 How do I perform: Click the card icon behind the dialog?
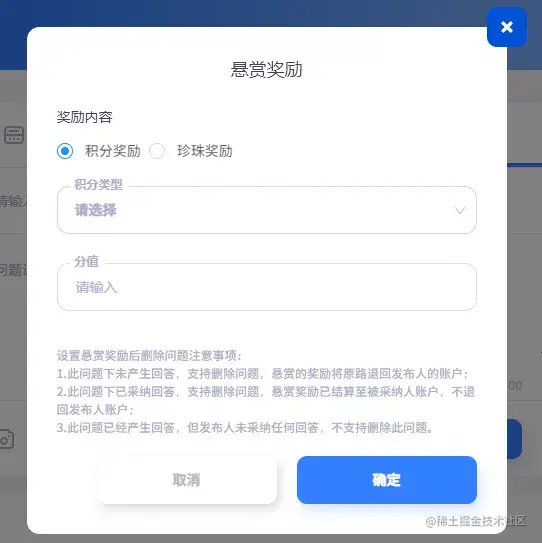point(14,135)
